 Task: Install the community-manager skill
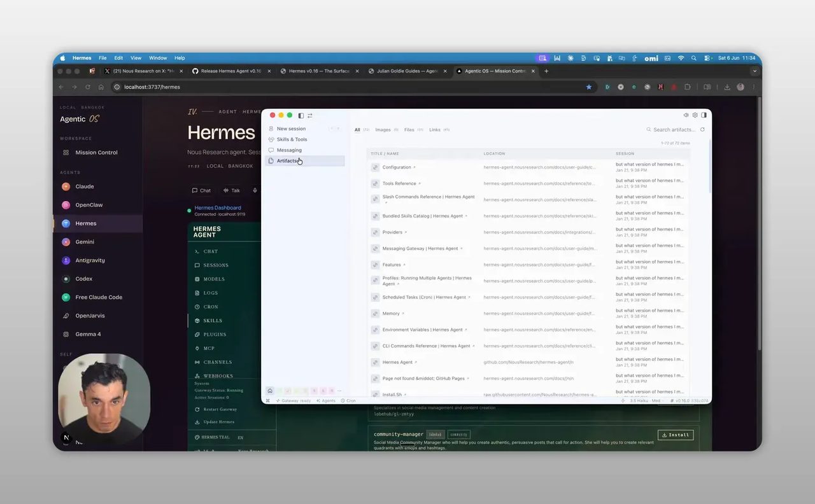[676, 435]
